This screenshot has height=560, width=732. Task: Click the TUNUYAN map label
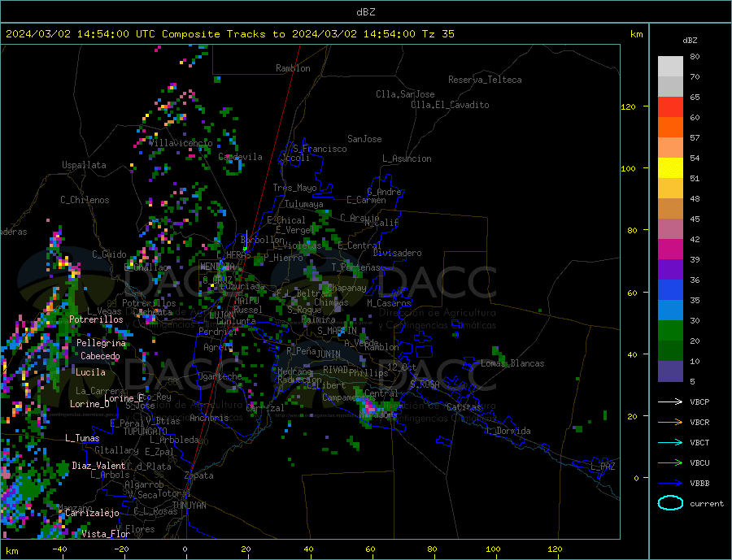[189, 506]
